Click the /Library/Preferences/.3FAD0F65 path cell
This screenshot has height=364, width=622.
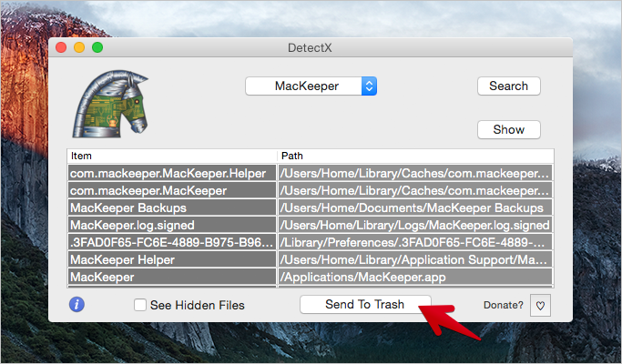click(x=415, y=242)
